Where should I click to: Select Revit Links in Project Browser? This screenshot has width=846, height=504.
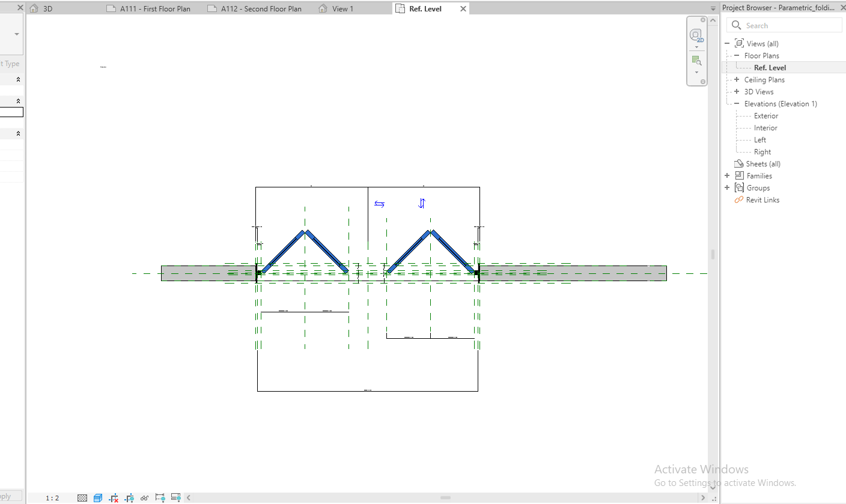762,200
